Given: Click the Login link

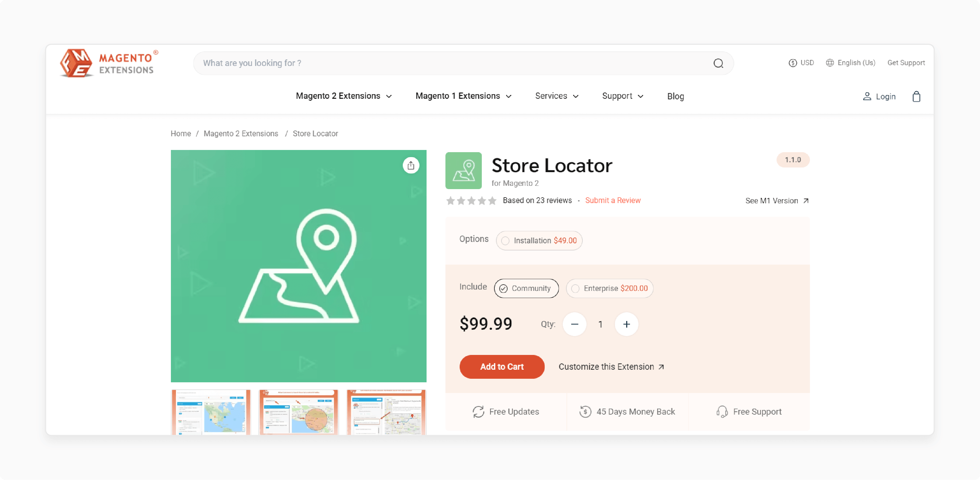Looking at the screenshot, I should (879, 97).
